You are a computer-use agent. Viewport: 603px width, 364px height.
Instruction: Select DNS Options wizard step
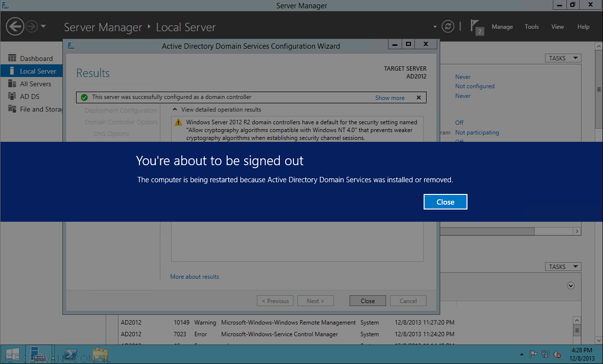pyautogui.click(x=111, y=134)
